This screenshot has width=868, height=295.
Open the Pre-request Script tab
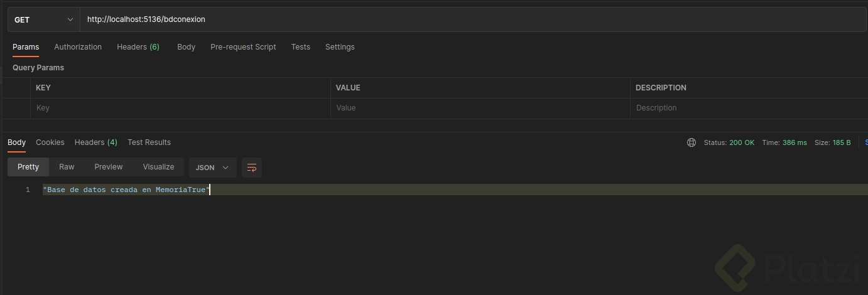[x=243, y=47]
